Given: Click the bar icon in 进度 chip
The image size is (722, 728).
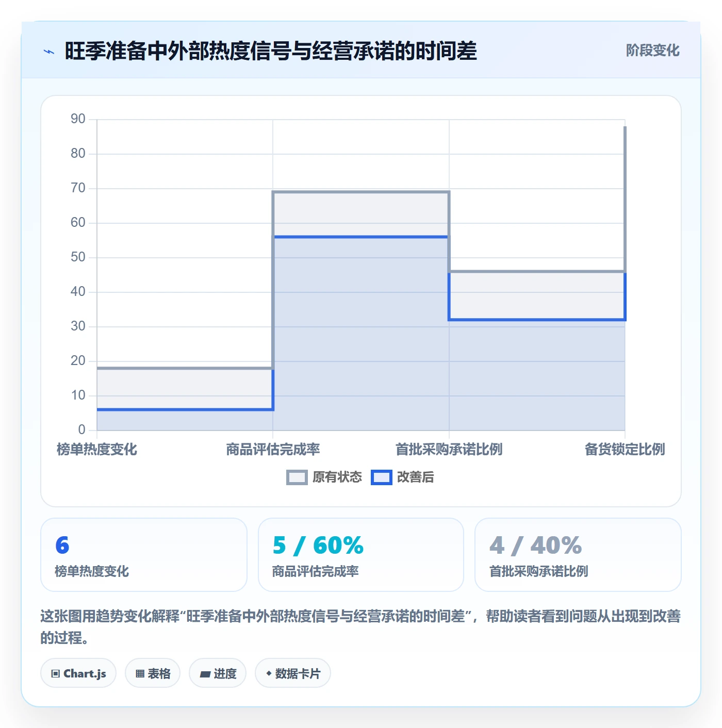Looking at the screenshot, I should coord(205,674).
